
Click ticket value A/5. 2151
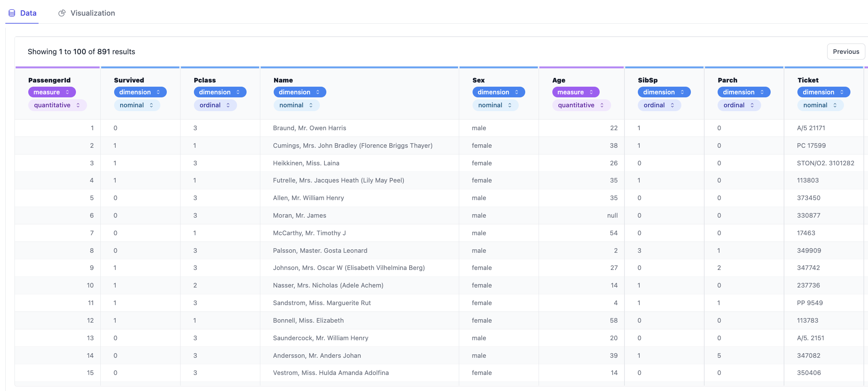pos(811,338)
